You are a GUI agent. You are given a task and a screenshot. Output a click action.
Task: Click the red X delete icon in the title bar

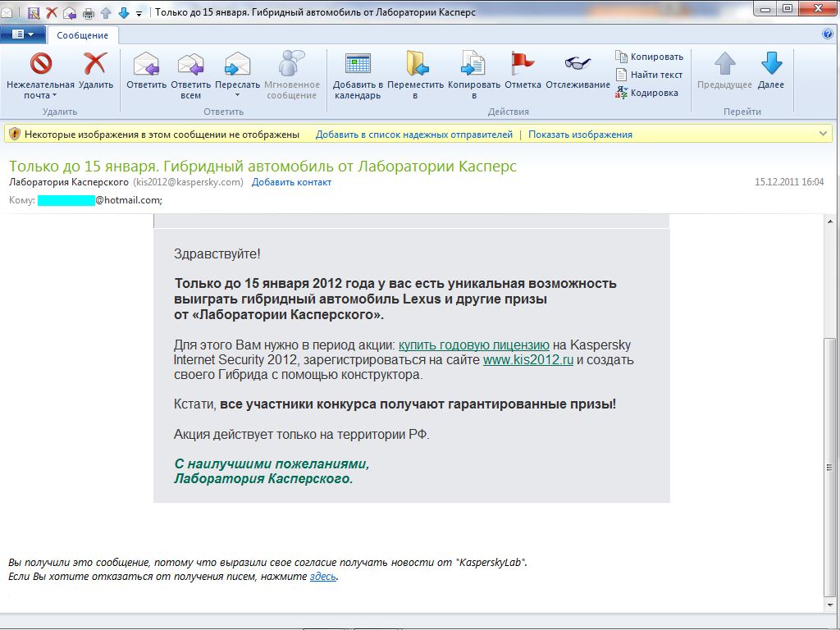[52, 12]
